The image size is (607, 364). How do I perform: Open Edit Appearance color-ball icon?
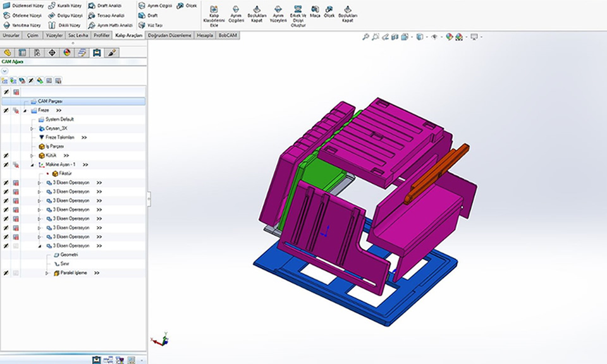pyautogui.click(x=449, y=37)
